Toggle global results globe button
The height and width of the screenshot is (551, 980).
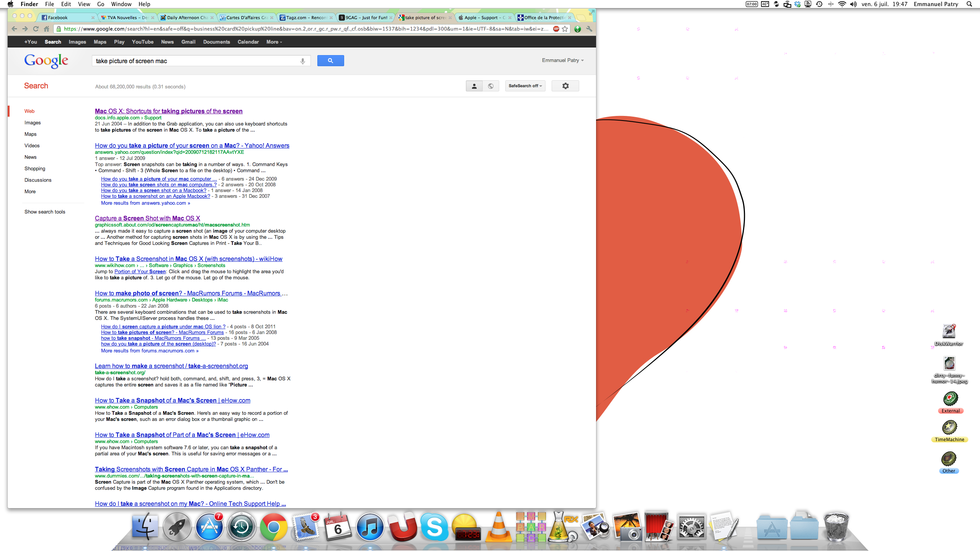click(491, 86)
